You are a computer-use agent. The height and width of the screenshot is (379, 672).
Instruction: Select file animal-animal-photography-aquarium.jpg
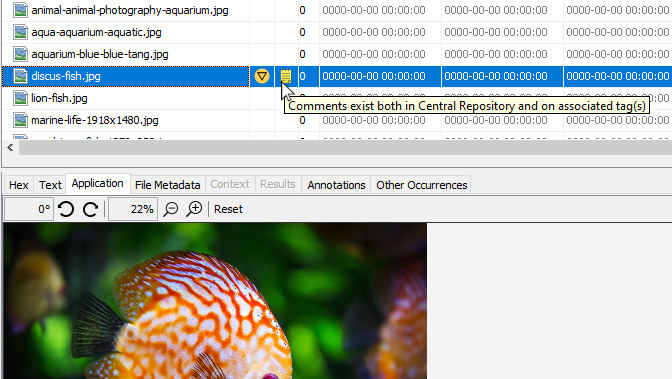point(129,10)
